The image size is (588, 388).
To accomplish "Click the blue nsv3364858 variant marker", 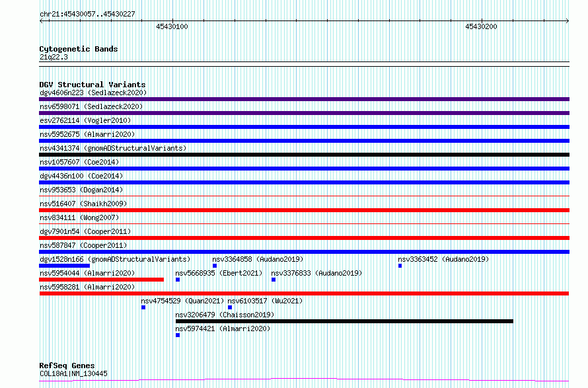I will point(215,266).
